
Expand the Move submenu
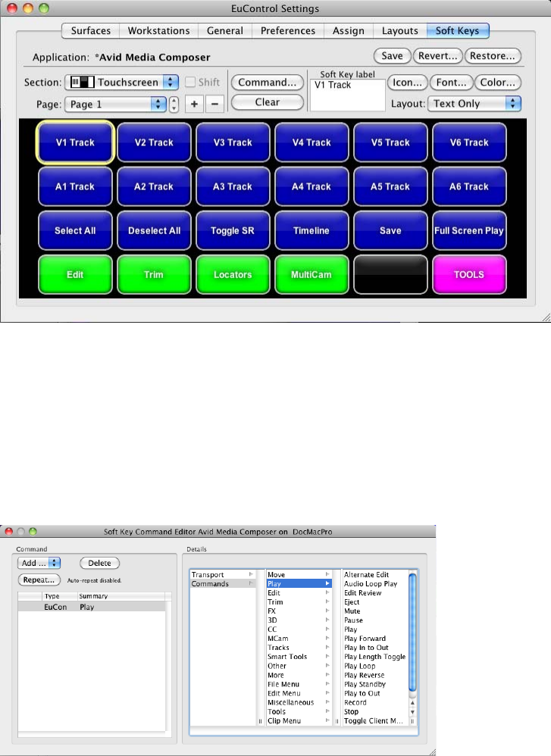click(299, 575)
